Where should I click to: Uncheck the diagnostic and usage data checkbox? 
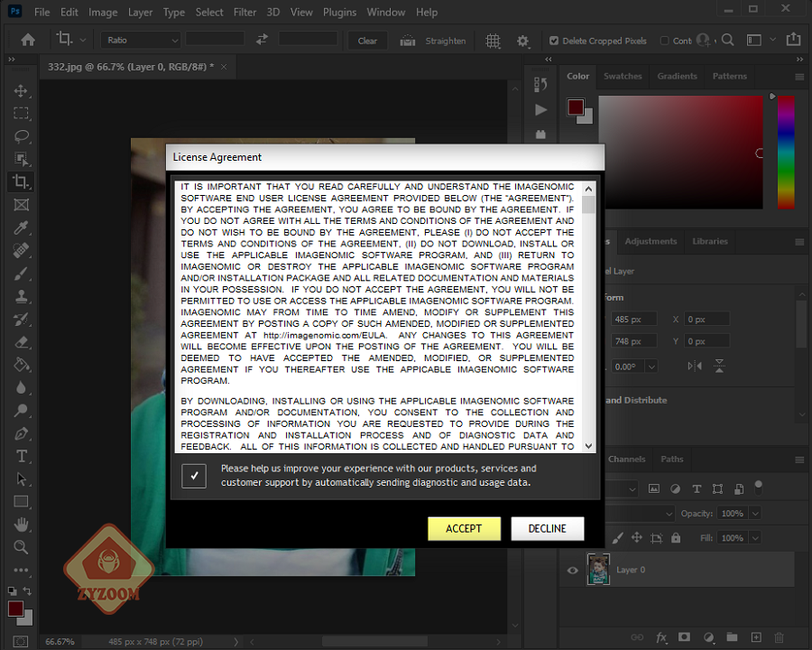tap(194, 476)
